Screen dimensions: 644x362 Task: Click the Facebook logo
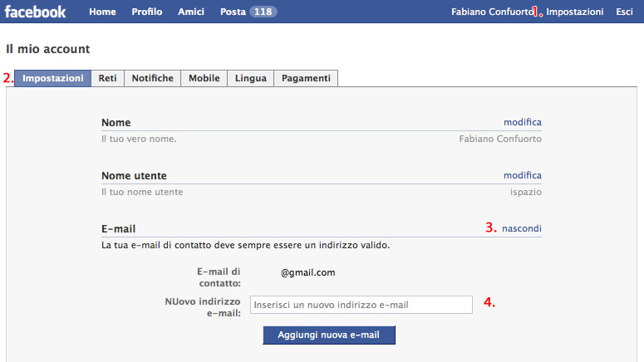click(36, 12)
